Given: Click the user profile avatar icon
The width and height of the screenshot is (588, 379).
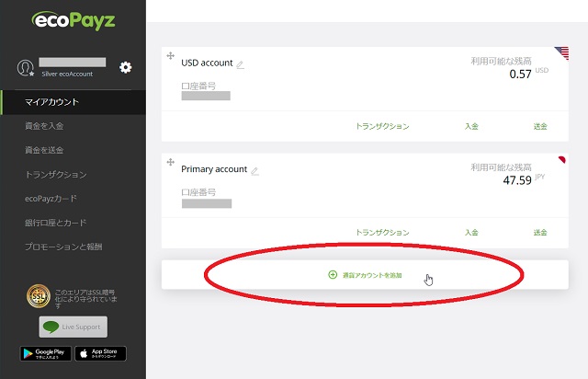Looking at the screenshot, I should 26,68.
